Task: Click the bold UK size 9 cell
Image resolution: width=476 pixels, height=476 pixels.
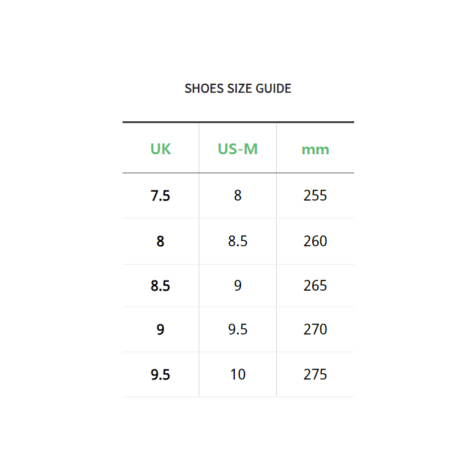Action: click(x=161, y=330)
